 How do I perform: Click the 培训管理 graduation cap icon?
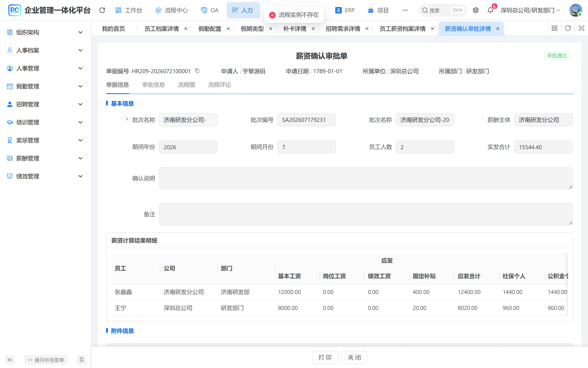tap(10, 122)
